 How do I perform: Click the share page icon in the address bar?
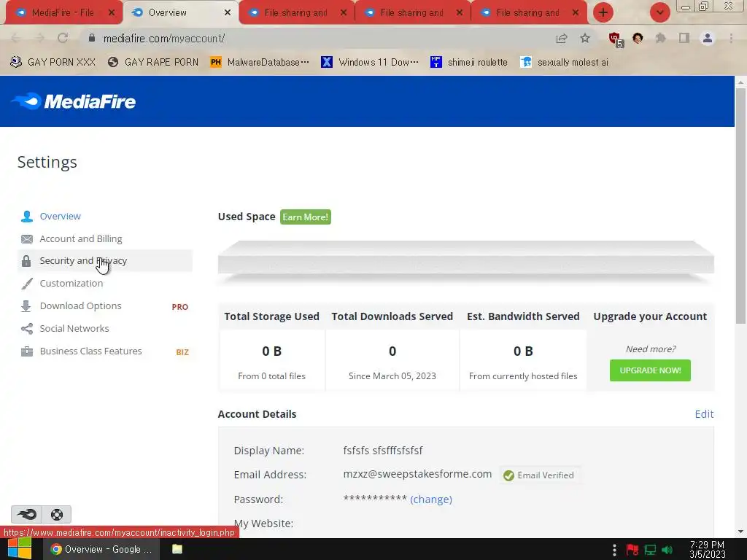coord(562,38)
